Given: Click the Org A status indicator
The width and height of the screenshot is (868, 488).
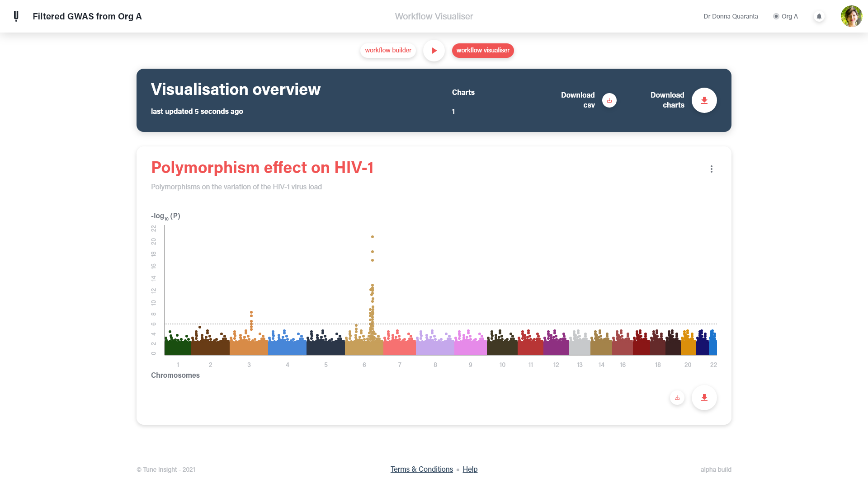Looking at the screenshot, I should tap(785, 16).
